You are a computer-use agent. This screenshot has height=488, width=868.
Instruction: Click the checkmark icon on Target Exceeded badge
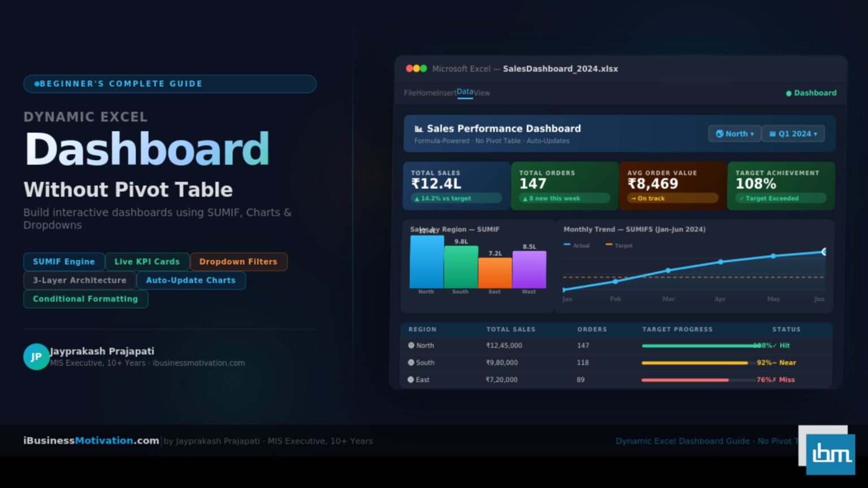741,198
